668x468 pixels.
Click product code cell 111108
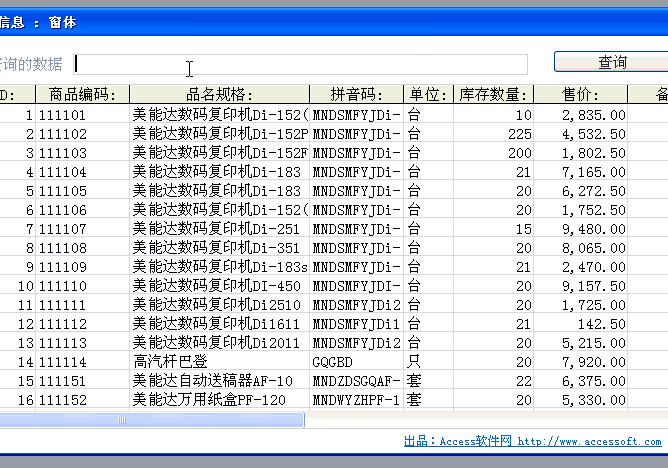pos(83,247)
